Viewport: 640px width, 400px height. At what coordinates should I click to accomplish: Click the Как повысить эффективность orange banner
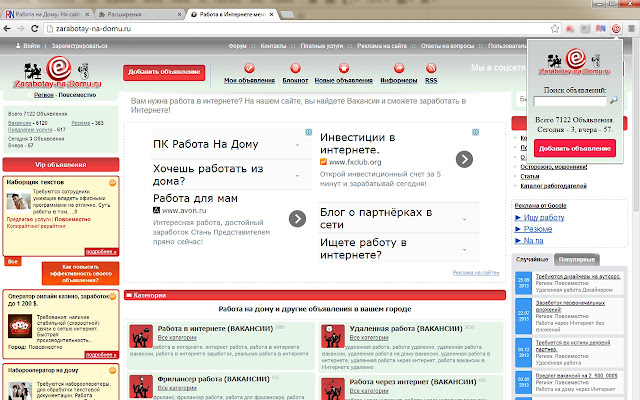pos(80,273)
